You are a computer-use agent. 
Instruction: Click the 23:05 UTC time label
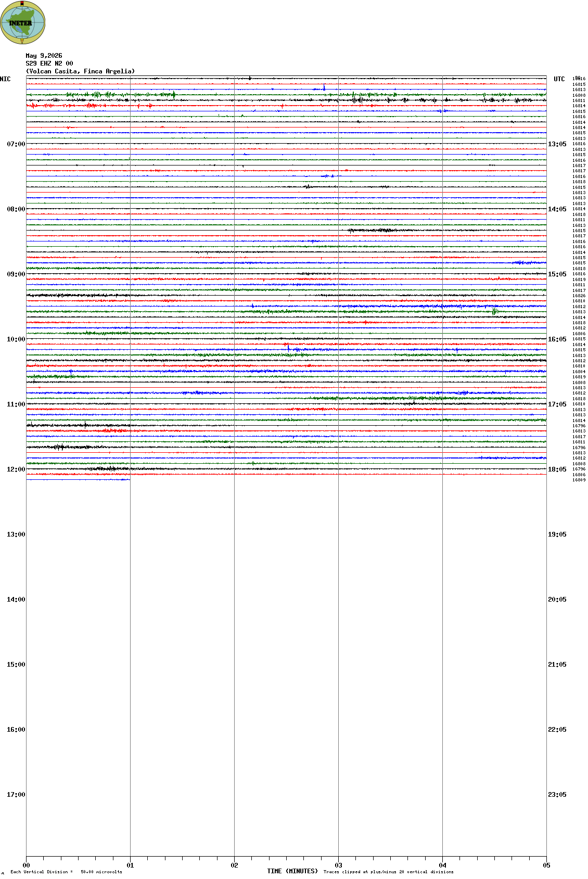point(557,795)
